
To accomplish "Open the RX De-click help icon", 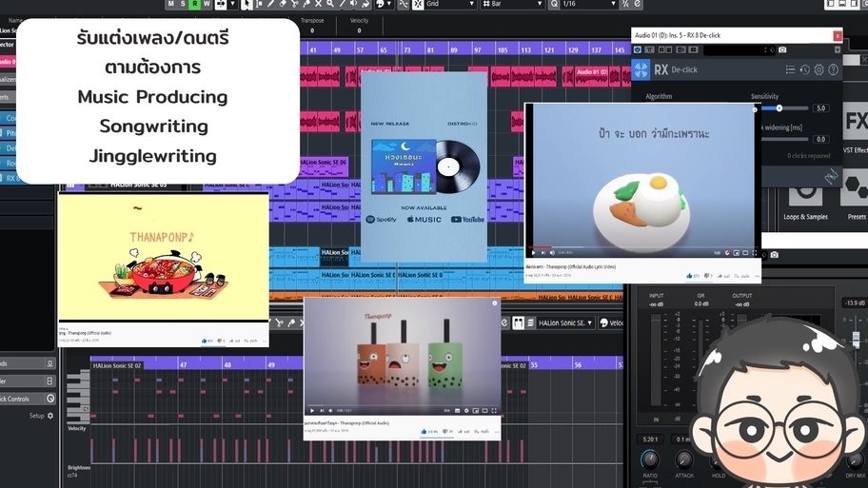I will click(x=834, y=69).
